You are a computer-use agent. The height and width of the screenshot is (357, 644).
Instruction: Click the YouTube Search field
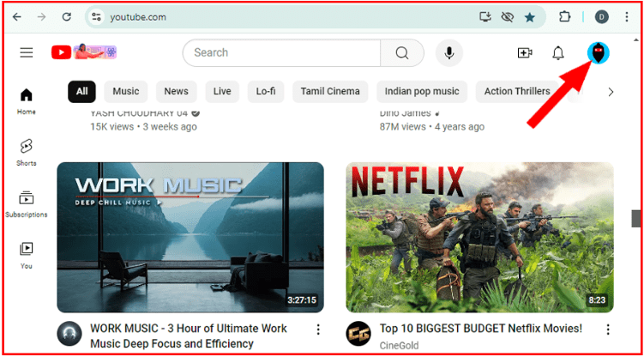tap(281, 52)
